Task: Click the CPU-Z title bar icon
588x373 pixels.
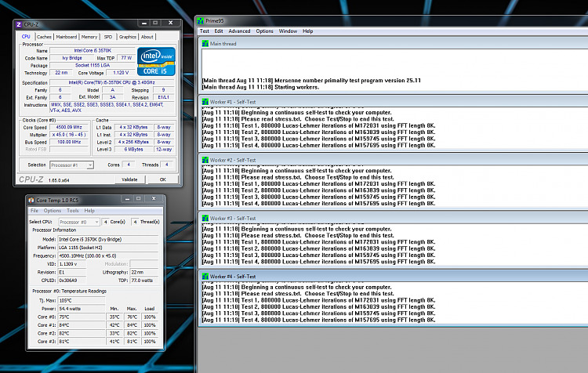Action: pyautogui.click(x=19, y=25)
